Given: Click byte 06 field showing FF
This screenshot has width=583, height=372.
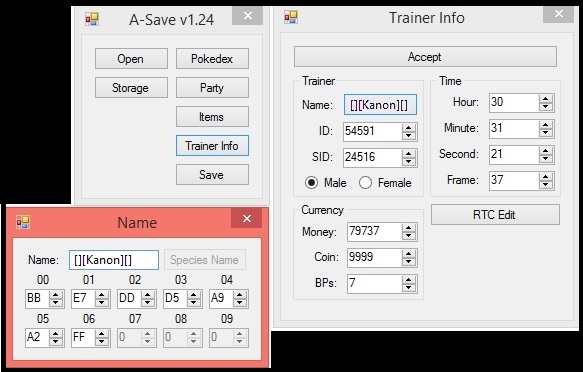Looking at the screenshot, I should click(83, 337).
